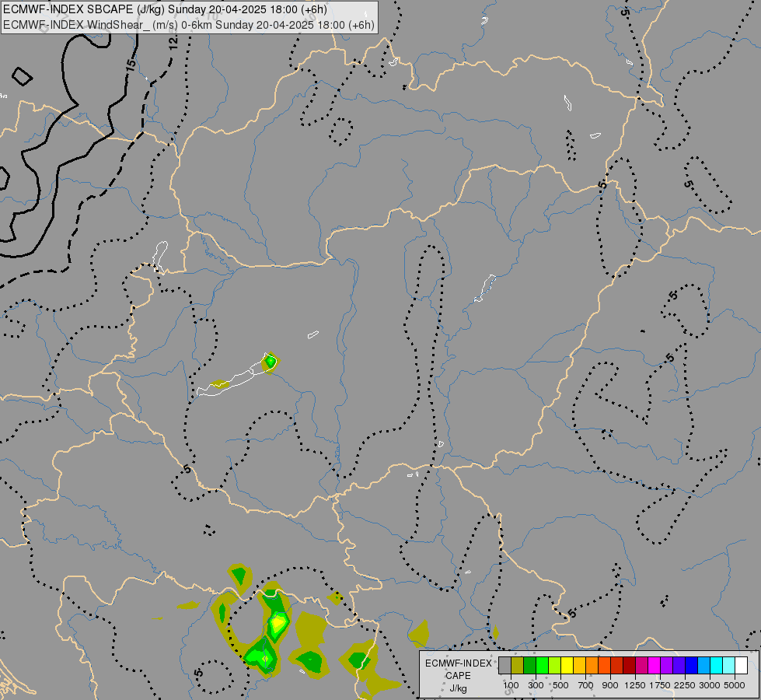Click the brick red legend swatch
The width and height of the screenshot is (761, 700).
coord(617,665)
